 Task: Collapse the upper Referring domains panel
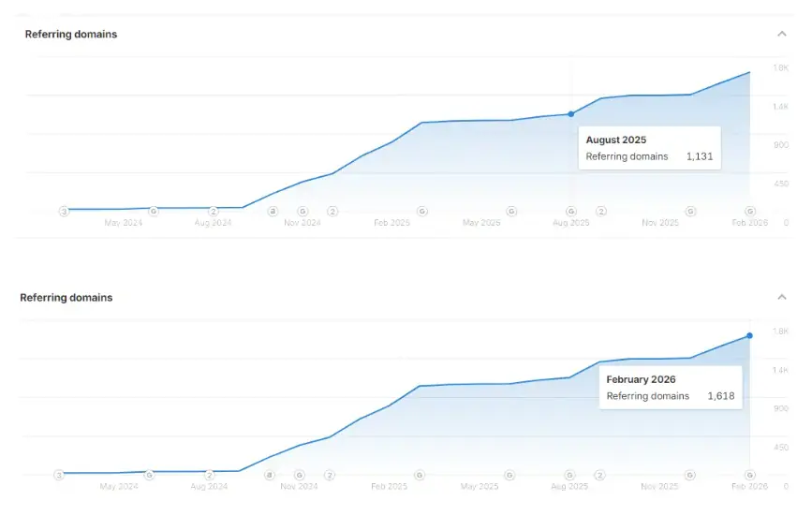(781, 34)
